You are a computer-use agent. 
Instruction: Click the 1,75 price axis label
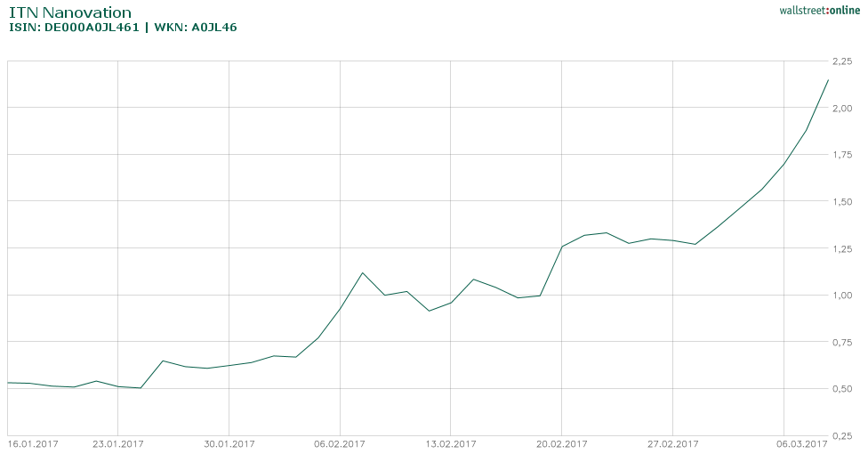pyautogui.click(x=841, y=155)
